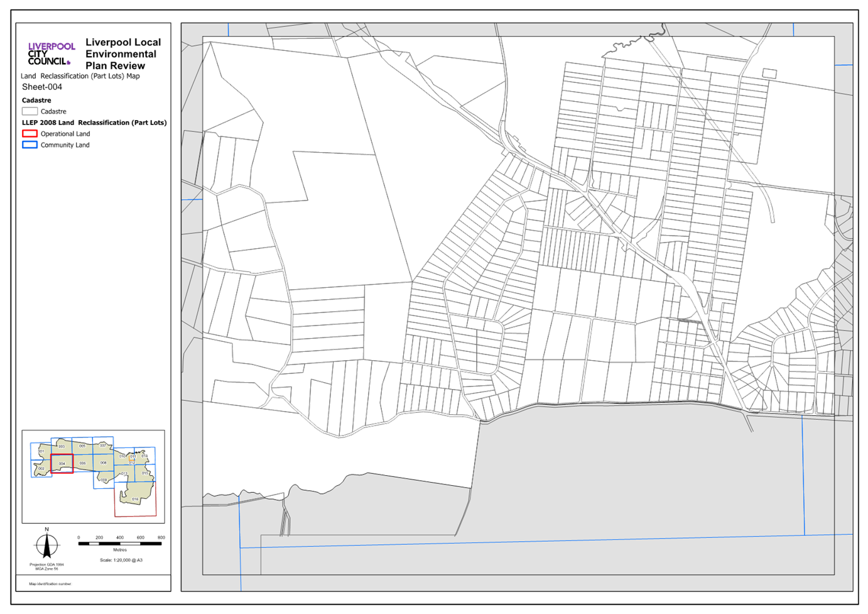Click the 'Community Land' legend label

coord(65,145)
